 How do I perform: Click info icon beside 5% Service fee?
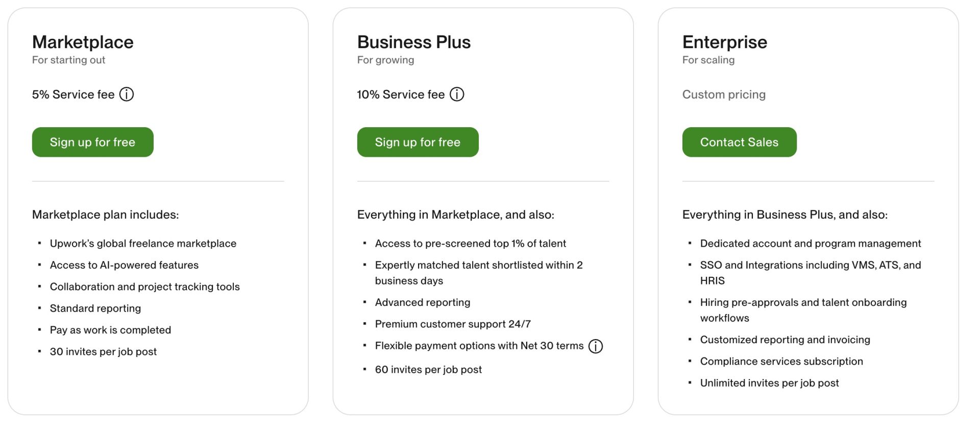pyautogui.click(x=127, y=94)
